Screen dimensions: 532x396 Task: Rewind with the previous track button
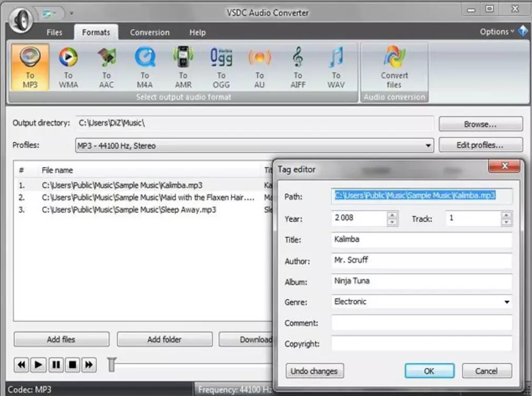pyautogui.click(x=22, y=365)
